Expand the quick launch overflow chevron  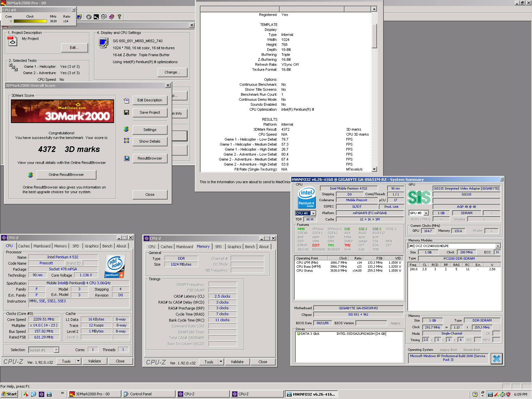coord(62,393)
